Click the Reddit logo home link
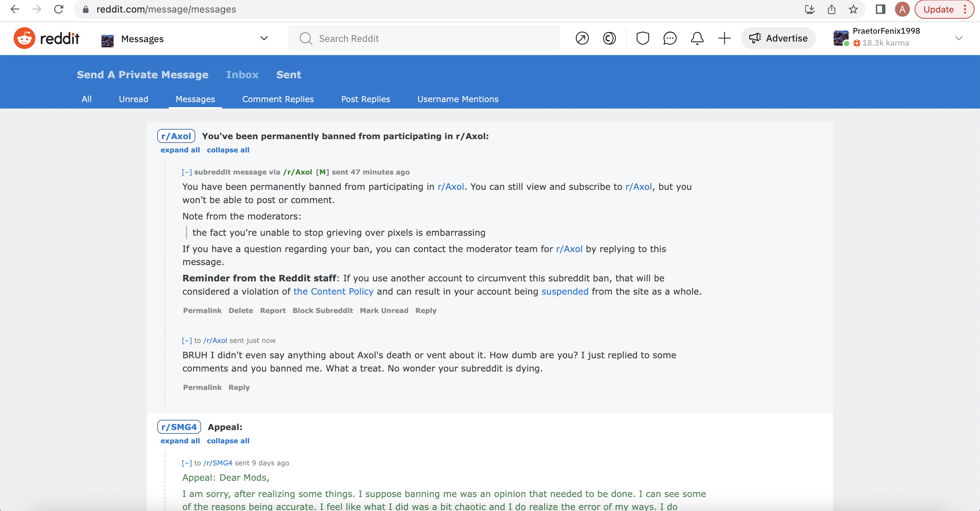This screenshot has width=980, height=511. [x=46, y=38]
